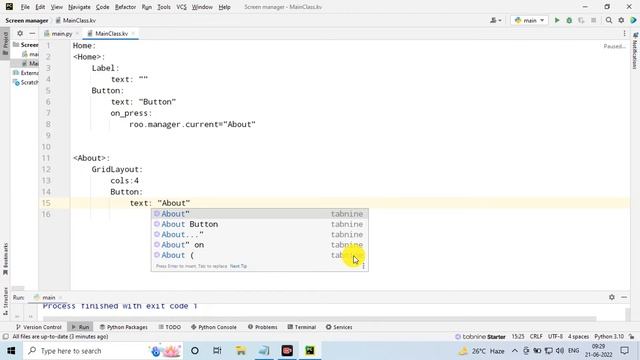Choose the 'About Button' completion suggestion
The image size is (640, 360).
tap(260, 224)
